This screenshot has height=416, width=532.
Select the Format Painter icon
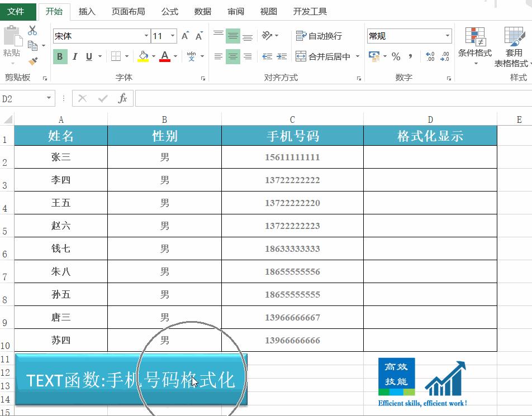point(34,60)
